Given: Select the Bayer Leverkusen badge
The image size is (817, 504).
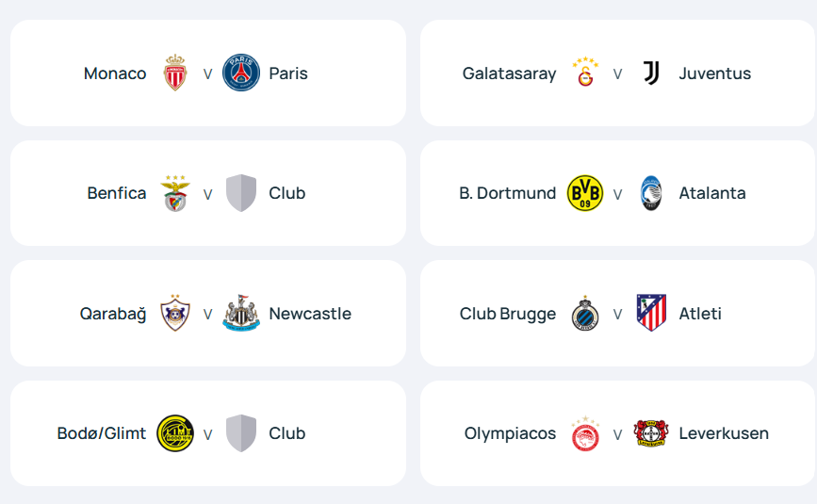Looking at the screenshot, I should (651, 433).
